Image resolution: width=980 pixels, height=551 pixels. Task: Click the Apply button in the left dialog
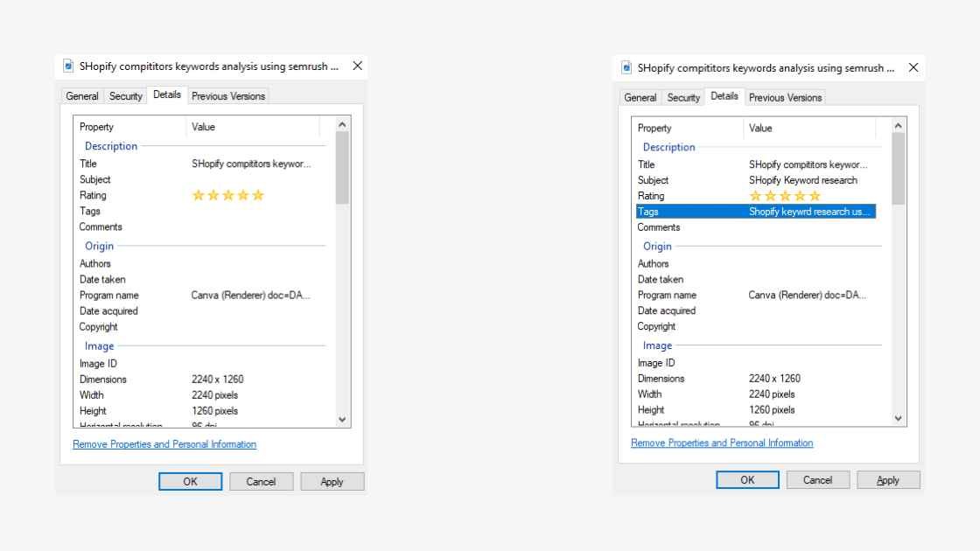332,482
